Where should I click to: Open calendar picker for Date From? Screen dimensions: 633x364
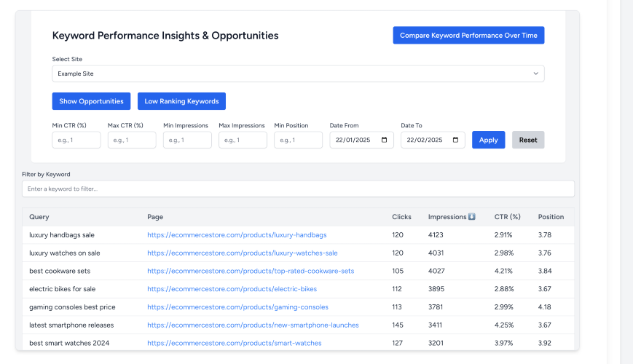385,140
